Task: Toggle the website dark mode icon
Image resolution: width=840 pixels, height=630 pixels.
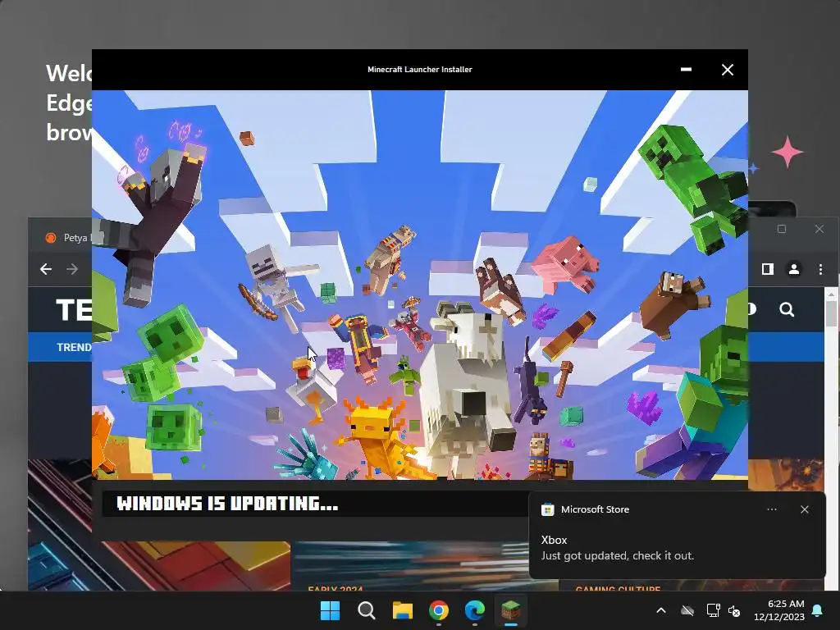Action: (751, 309)
